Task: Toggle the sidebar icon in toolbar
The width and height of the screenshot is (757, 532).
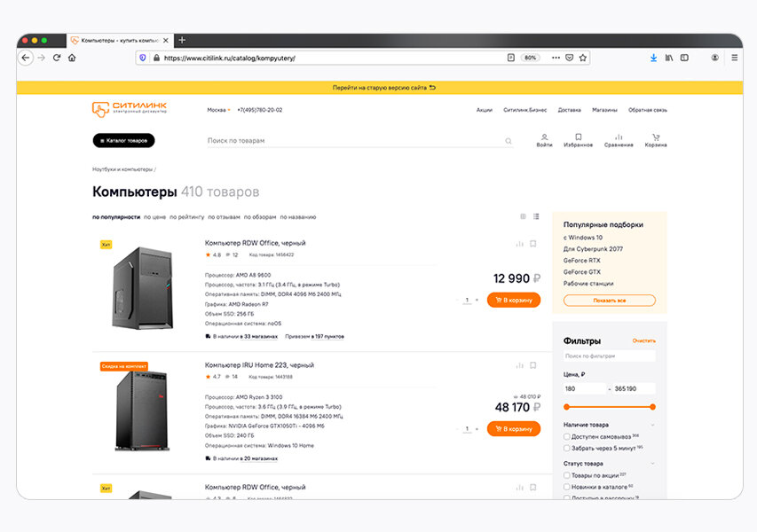Action: (684, 58)
